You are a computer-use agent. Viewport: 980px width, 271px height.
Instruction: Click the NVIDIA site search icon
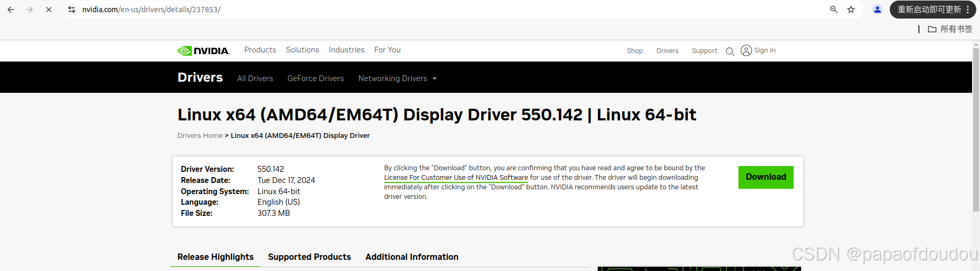[730, 51]
